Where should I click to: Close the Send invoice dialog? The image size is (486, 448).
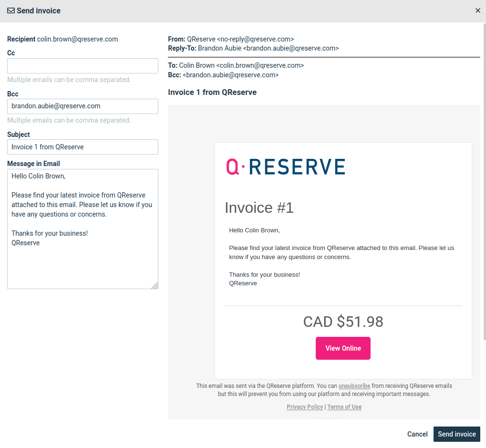pyautogui.click(x=477, y=10)
